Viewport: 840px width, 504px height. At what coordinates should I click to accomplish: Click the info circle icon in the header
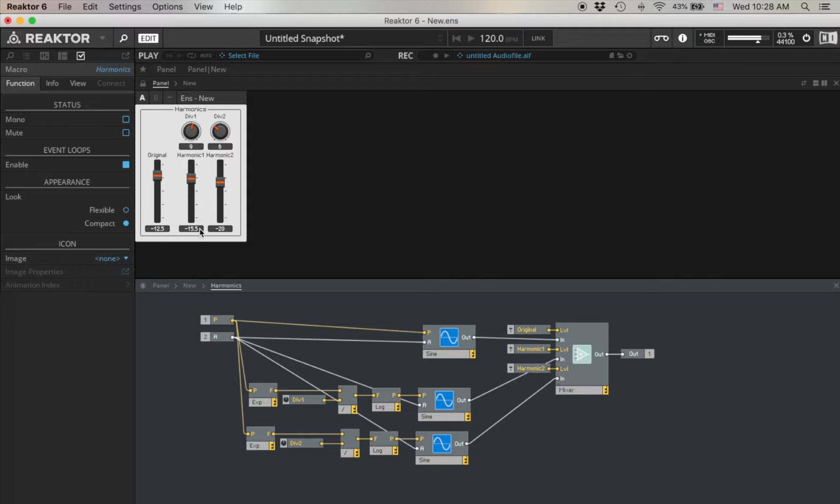pyautogui.click(x=683, y=38)
